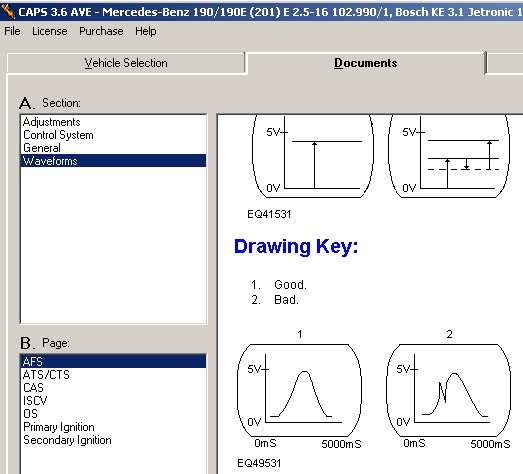523x474 pixels.
Task: Open the Purchase menu
Action: 101,31
